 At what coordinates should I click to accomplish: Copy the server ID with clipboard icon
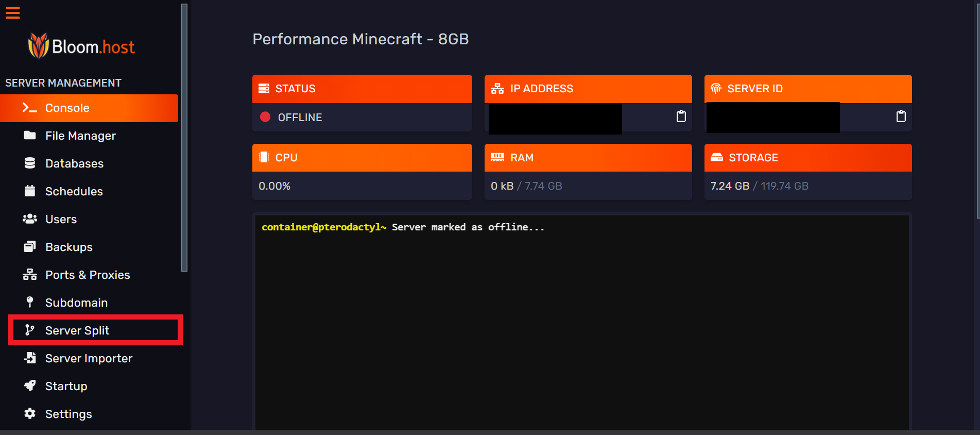(x=901, y=116)
